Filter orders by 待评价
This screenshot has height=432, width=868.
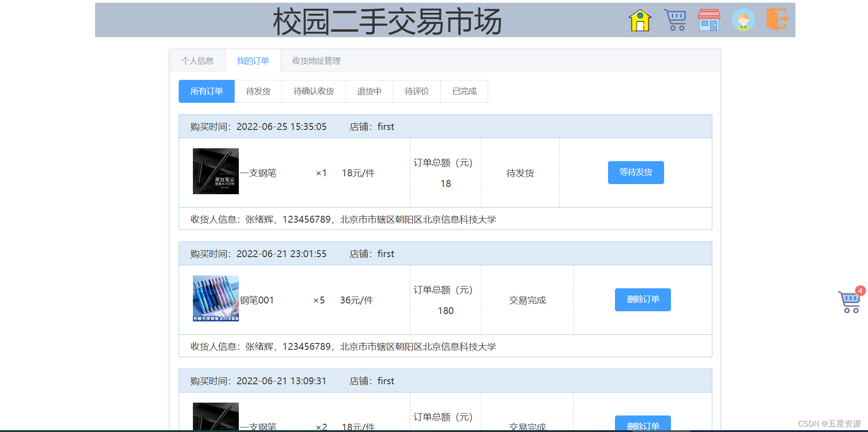tap(416, 91)
